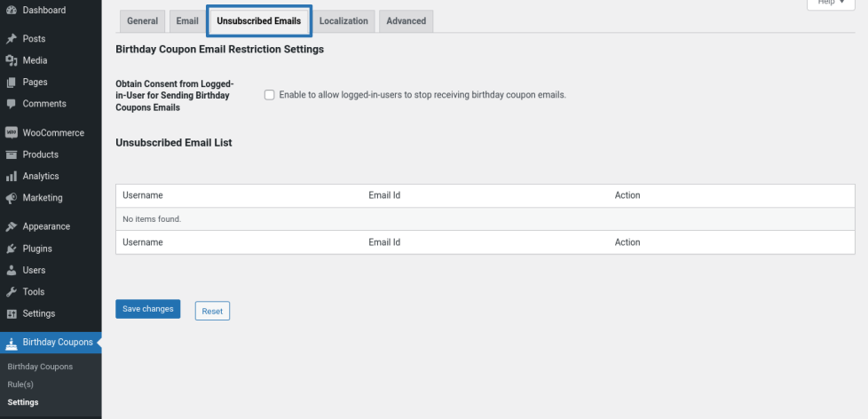The image size is (868, 419).
Task: Open the Analytics bar chart icon
Action: 12,177
